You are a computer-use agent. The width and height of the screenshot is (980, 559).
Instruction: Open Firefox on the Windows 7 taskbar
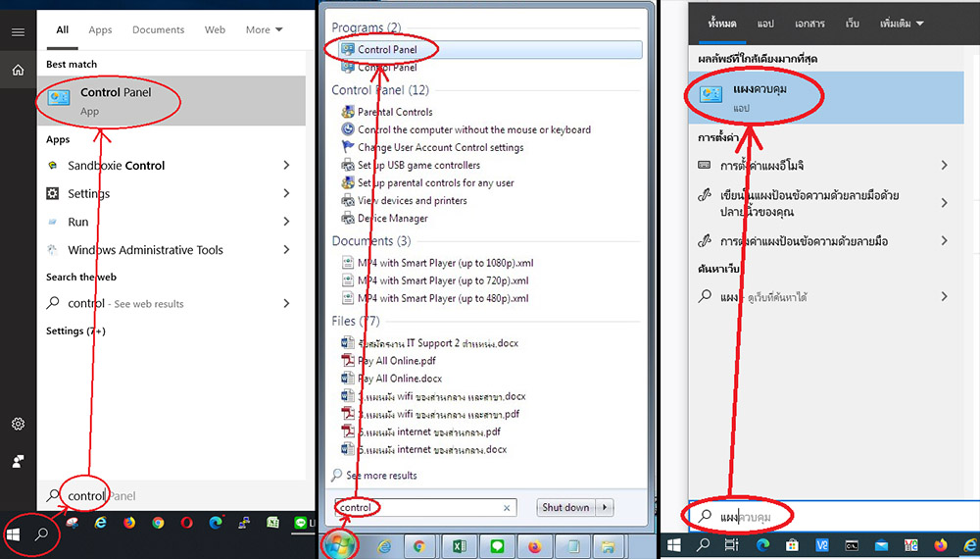[x=535, y=546]
